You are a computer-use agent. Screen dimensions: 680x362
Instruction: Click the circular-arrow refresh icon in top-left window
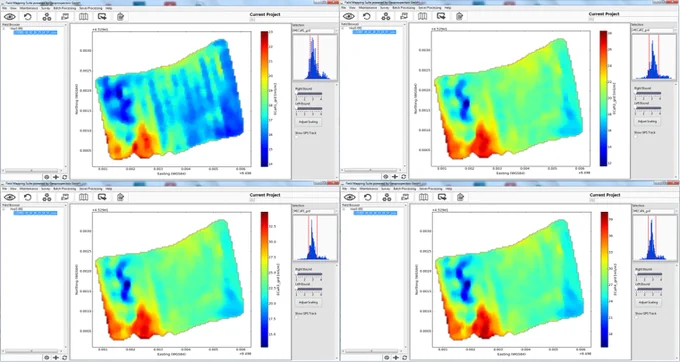28,16
